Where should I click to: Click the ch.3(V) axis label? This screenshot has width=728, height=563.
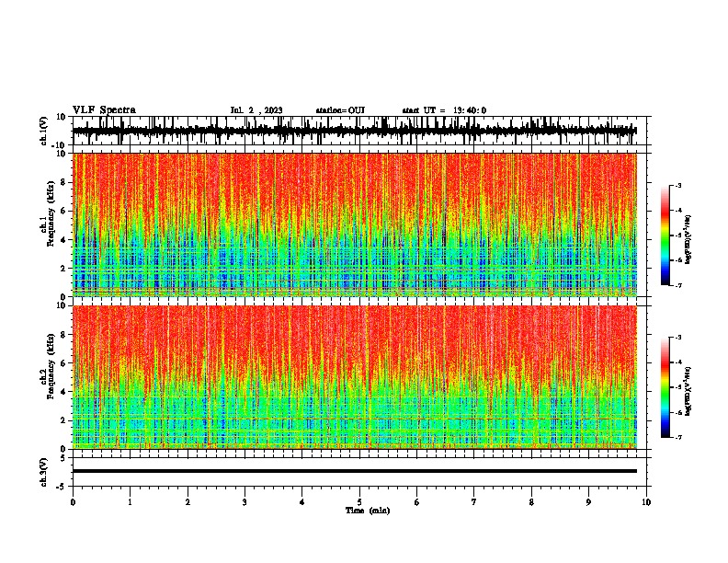click(44, 472)
